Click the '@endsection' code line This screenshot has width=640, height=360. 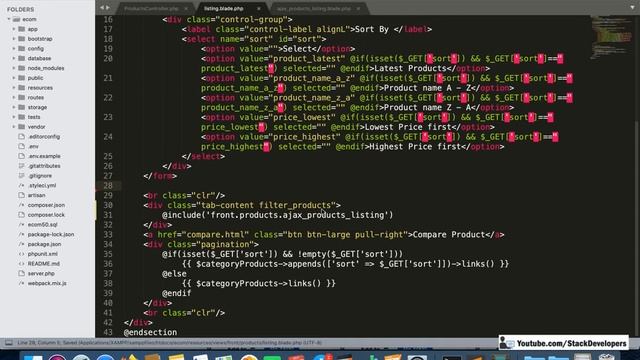pyautogui.click(x=151, y=332)
